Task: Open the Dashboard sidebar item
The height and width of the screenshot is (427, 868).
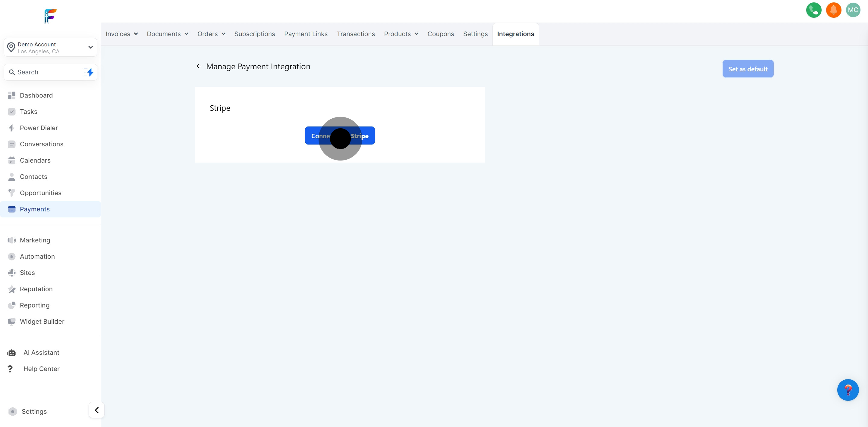Action: (36, 95)
